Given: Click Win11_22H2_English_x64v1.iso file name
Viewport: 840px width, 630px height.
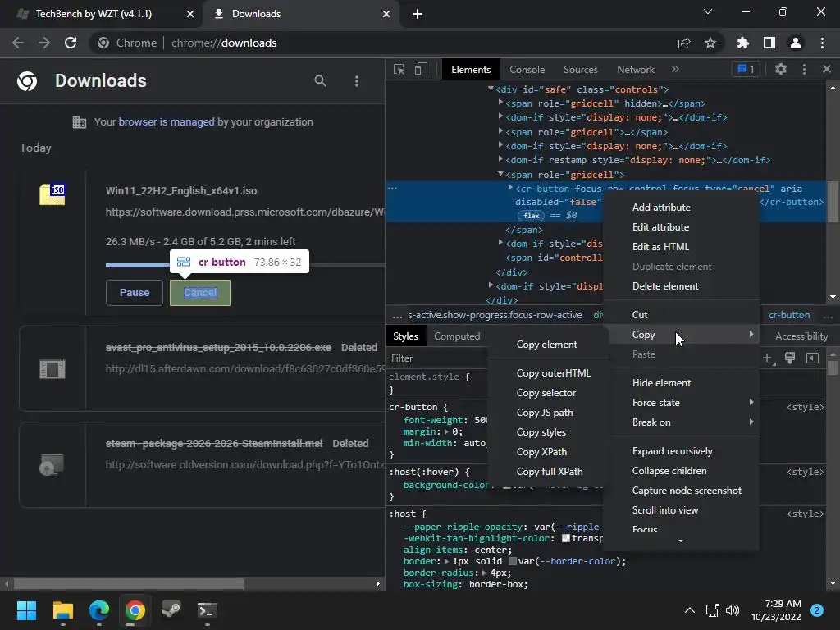Looking at the screenshot, I should 181,190.
